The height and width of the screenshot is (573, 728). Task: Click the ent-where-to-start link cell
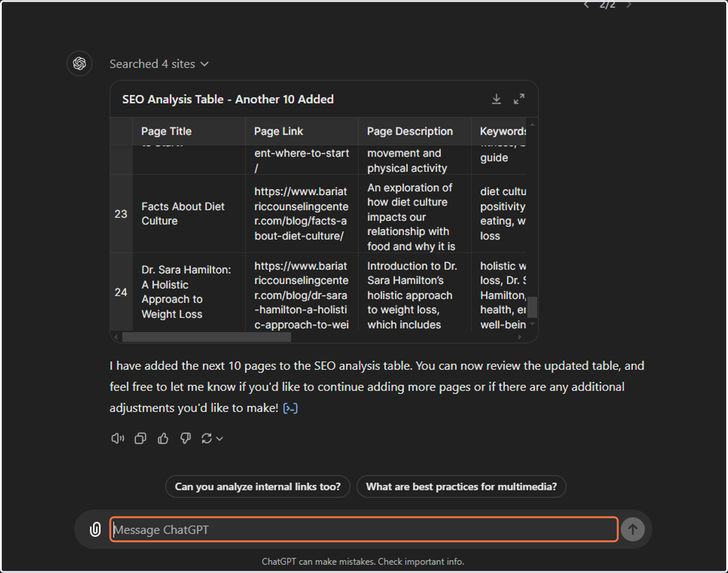coord(302,160)
